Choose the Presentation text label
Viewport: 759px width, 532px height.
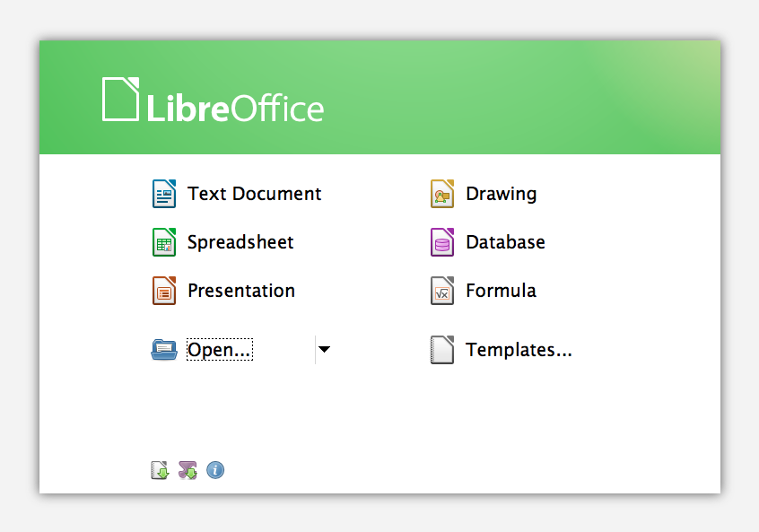[x=241, y=291]
